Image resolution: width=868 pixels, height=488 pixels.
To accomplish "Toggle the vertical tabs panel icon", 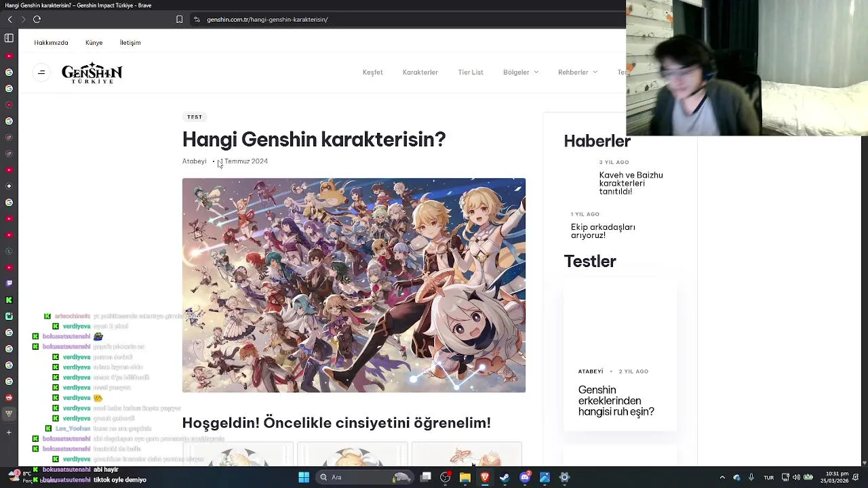I will tap(9, 38).
